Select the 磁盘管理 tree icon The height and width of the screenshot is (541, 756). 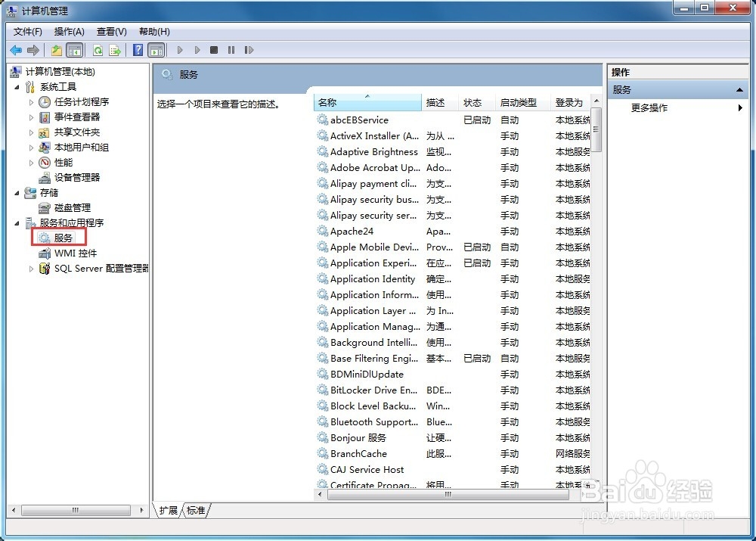pos(45,208)
